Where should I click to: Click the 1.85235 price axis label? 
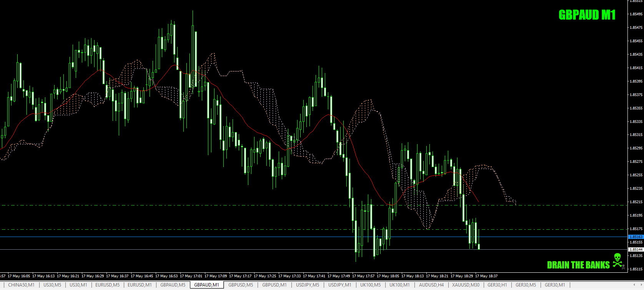pos(636,189)
